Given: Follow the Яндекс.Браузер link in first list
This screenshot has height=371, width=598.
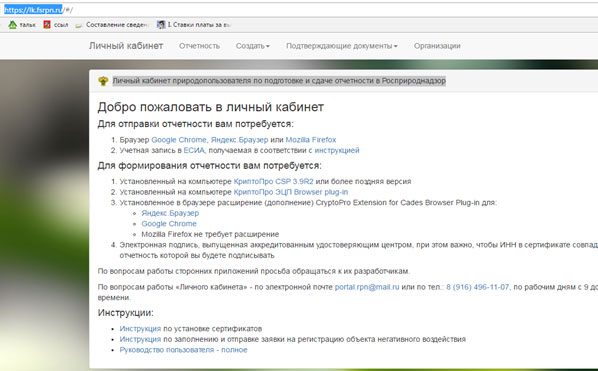Looking at the screenshot, I should click(240, 140).
